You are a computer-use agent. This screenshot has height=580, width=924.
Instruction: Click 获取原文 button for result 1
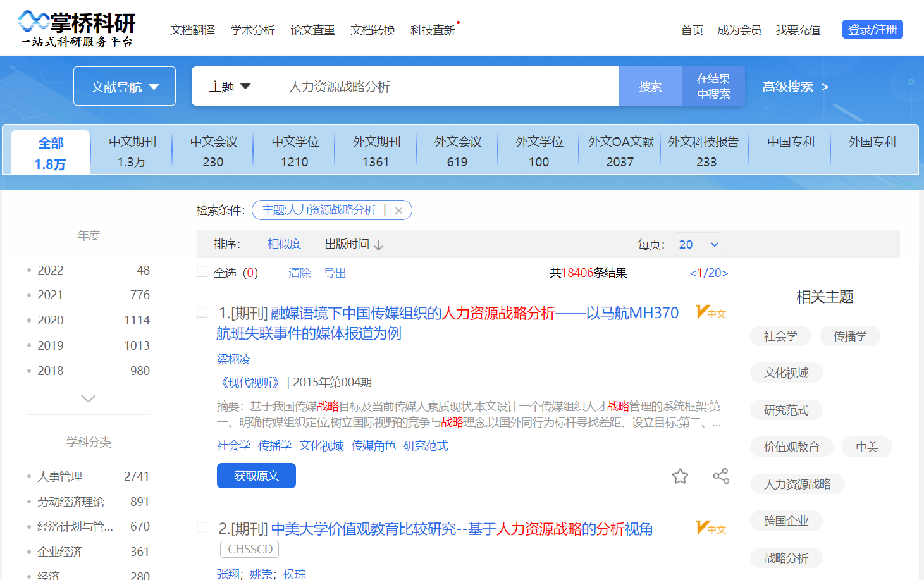point(256,476)
